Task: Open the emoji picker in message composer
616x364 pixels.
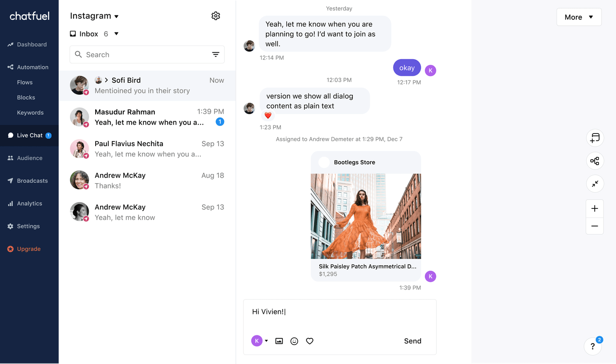Action: click(294, 341)
